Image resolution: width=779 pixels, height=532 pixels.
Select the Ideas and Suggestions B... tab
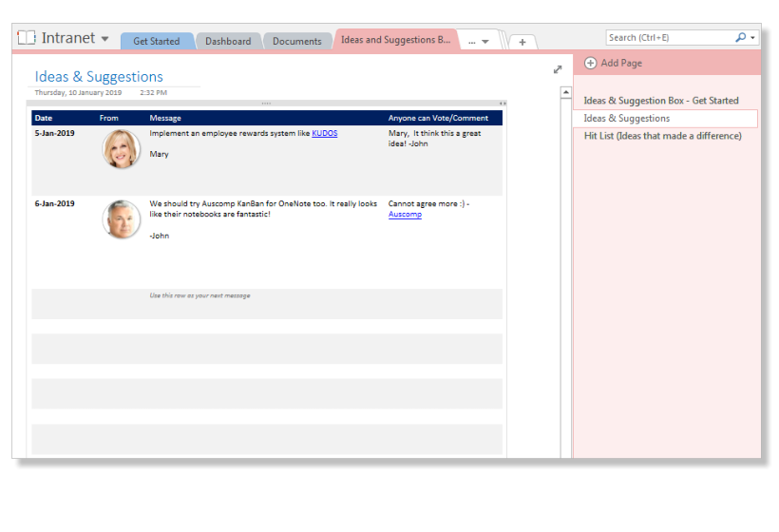coord(395,40)
